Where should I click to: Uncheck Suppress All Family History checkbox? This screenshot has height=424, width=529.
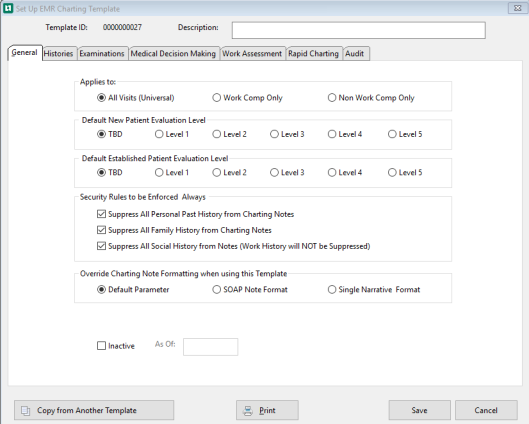(101, 230)
